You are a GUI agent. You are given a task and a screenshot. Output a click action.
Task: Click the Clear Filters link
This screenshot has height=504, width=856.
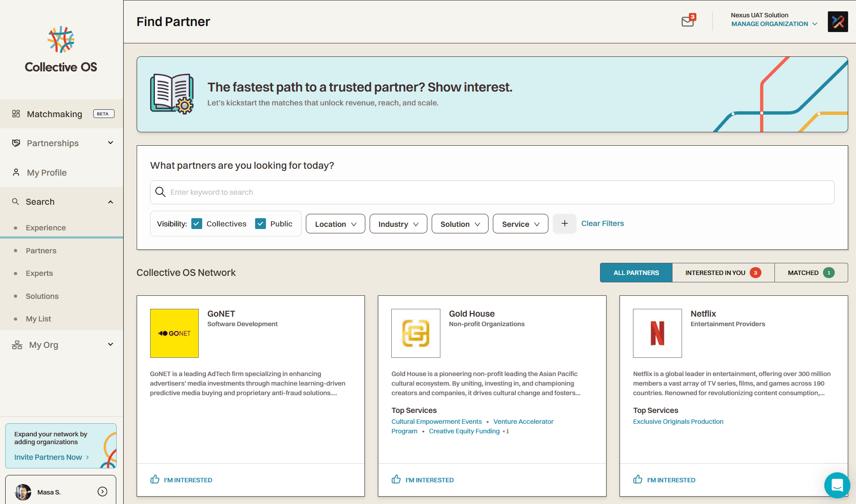(x=602, y=223)
